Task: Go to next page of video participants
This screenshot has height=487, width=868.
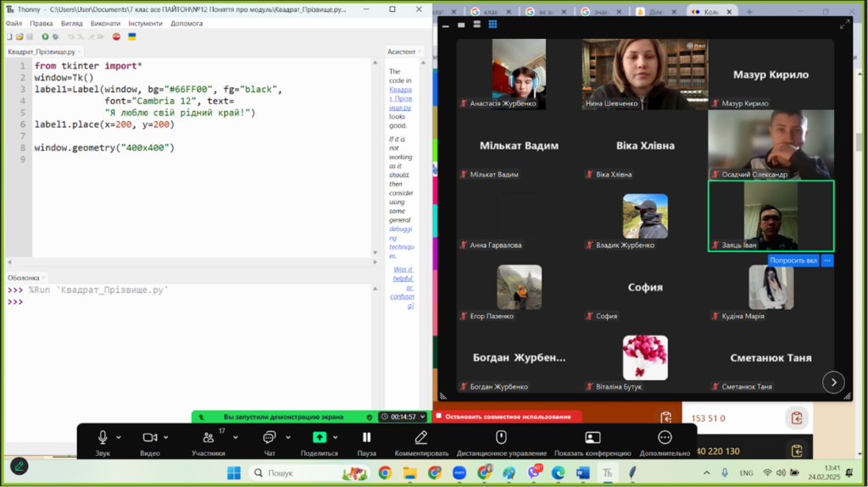Action: point(833,382)
